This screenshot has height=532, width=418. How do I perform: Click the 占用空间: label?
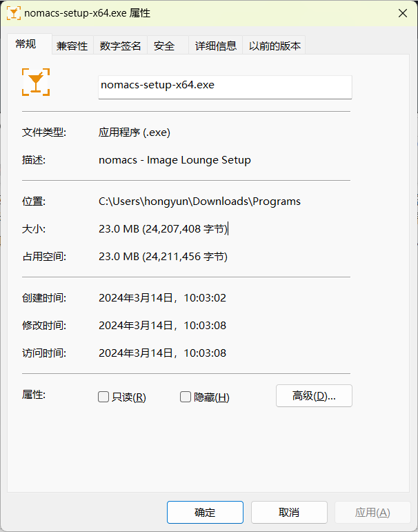pyautogui.click(x=44, y=257)
